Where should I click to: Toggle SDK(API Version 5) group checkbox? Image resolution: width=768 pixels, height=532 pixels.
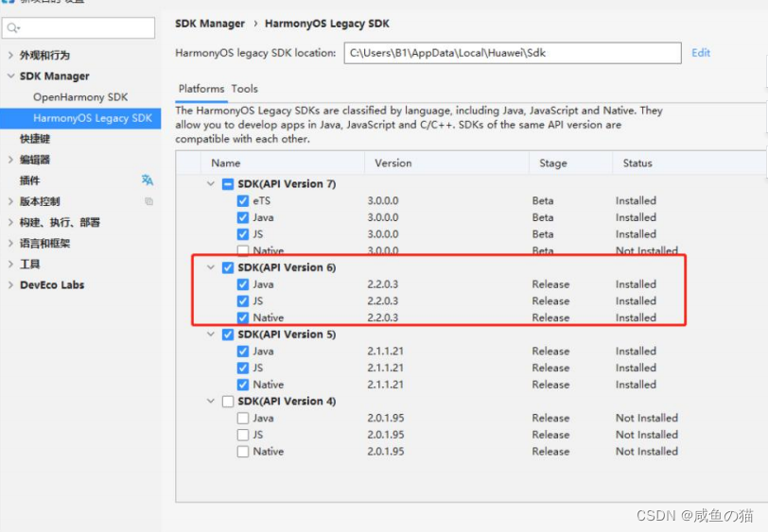228,335
